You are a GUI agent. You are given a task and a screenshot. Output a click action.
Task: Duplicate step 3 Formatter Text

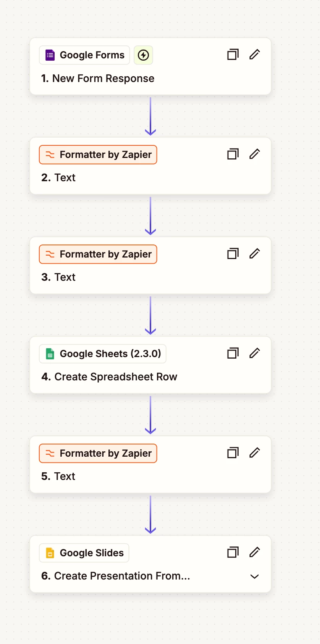coord(233,254)
